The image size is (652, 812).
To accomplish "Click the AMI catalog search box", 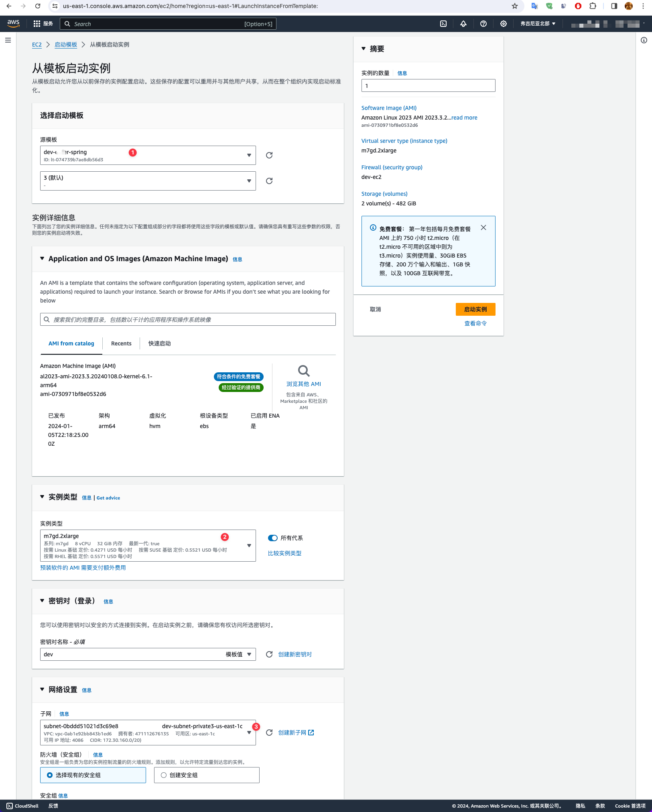I will pos(188,319).
